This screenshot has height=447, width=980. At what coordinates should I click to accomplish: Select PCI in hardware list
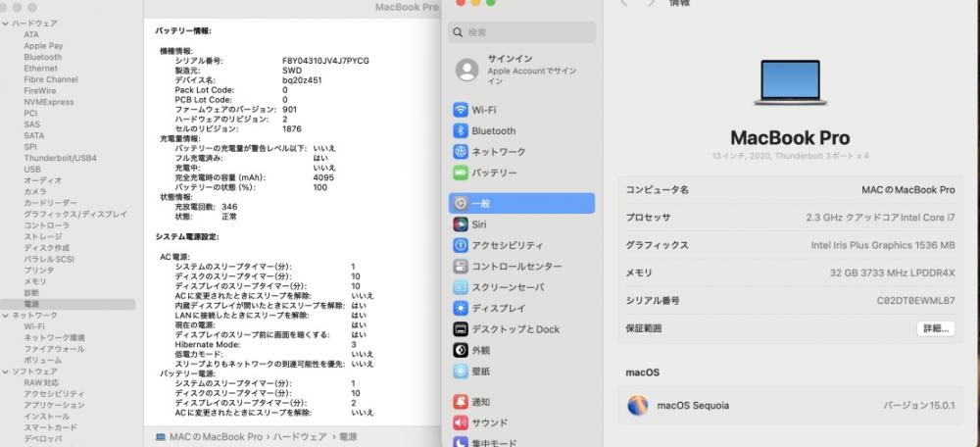[x=30, y=113]
